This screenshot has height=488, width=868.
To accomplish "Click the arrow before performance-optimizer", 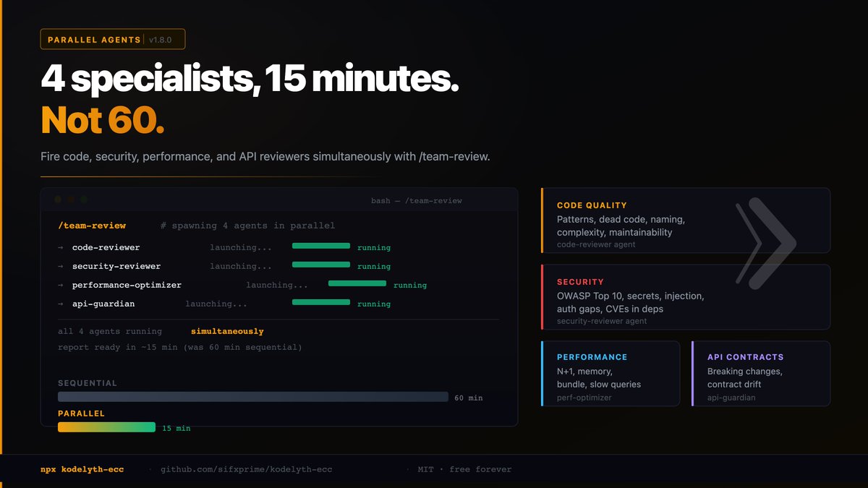I will [61, 285].
